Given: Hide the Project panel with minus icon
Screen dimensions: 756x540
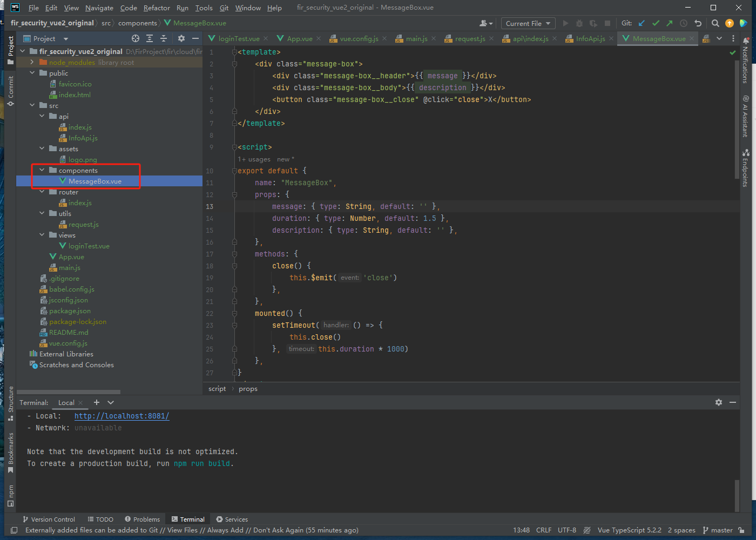Looking at the screenshot, I should pos(195,38).
